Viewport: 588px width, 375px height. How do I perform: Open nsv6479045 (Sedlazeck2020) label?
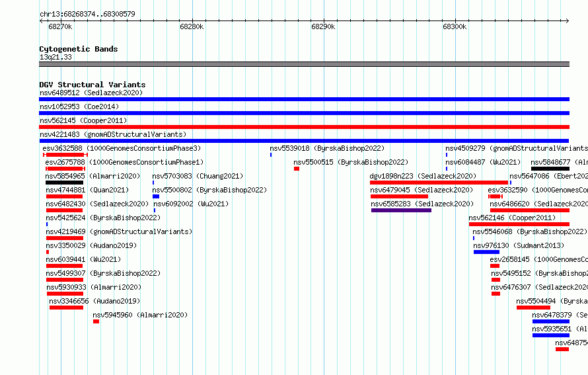(x=422, y=190)
